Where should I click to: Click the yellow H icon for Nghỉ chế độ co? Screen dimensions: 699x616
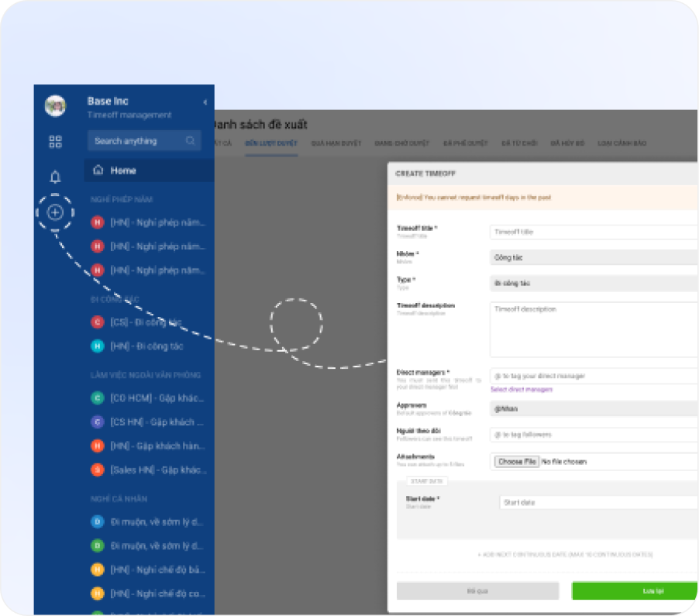click(x=98, y=594)
